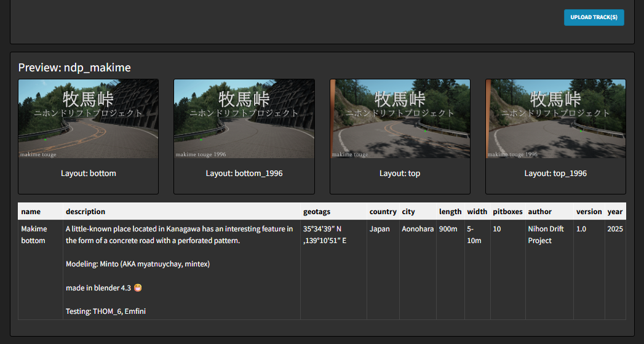
Task: Click the 'Preview: ndp_makime' heading
Action: pyautogui.click(x=74, y=68)
